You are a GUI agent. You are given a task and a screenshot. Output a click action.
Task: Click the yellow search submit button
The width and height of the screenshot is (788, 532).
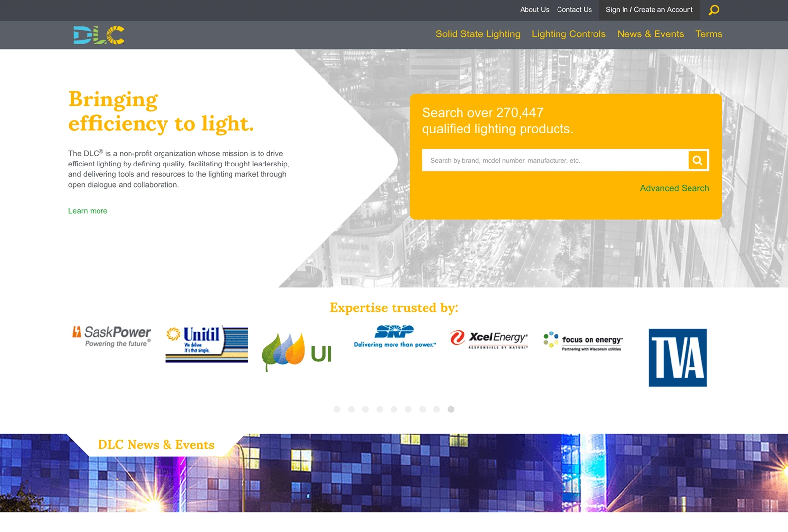coord(697,160)
